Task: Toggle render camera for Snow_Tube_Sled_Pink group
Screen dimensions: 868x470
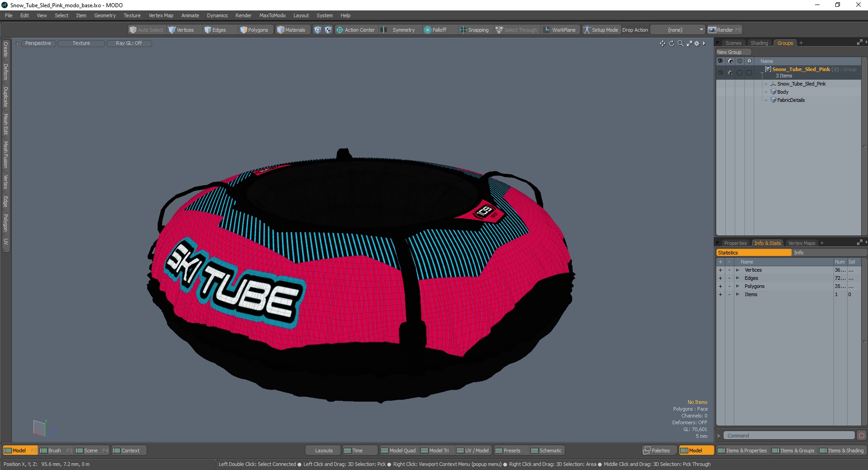Action: click(730, 72)
